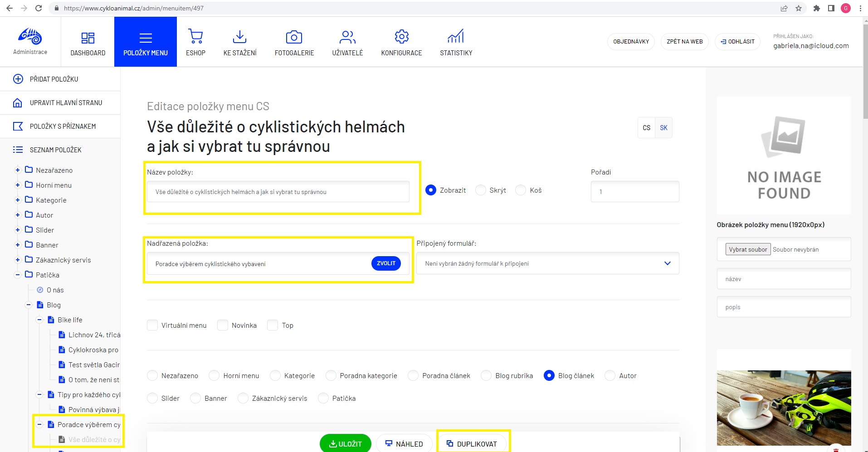Click the Fotogalerie camera icon

point(294,37)
